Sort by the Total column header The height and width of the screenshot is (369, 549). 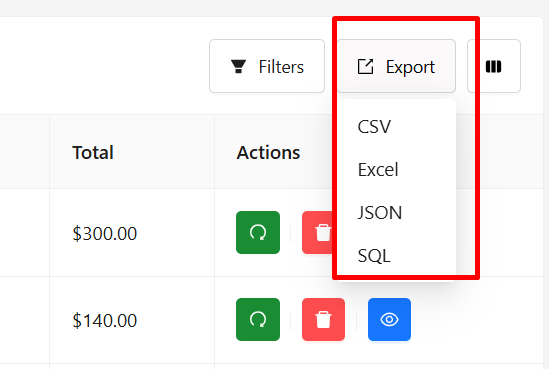(x=93, y=153)
